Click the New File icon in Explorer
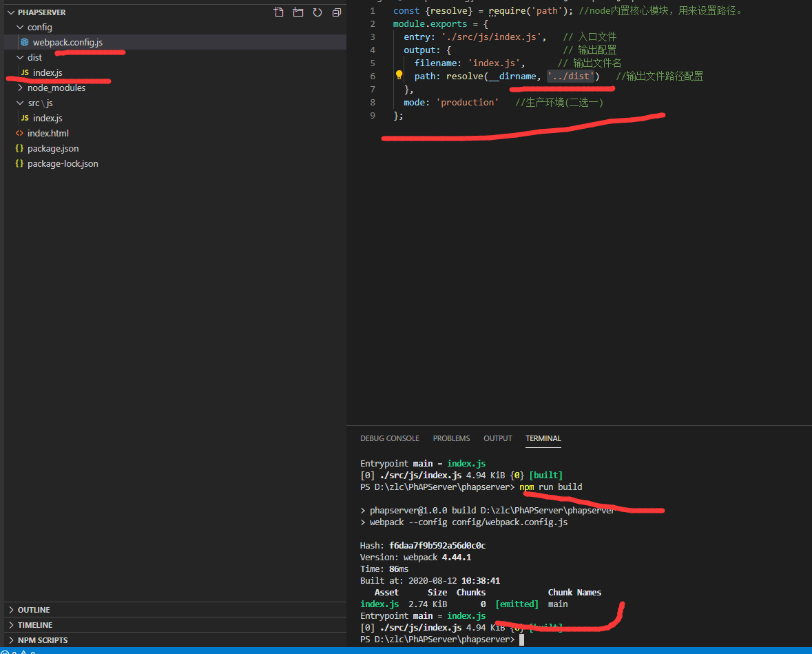The height and width of the screenshot is (654, 812). pyautogui.click(x=278, y=12)
